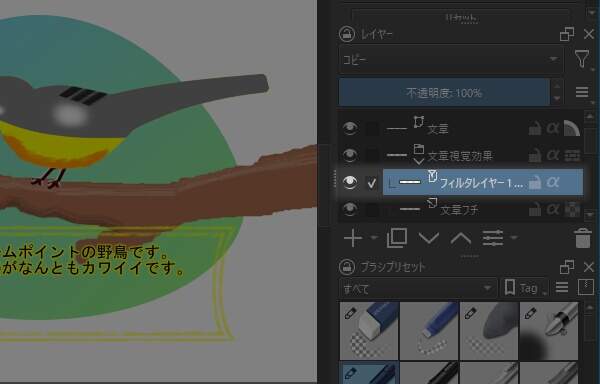Screen dimensions: 600x384
Task: Select the soft gray eraser brush preset
Action: click(489, 331)
